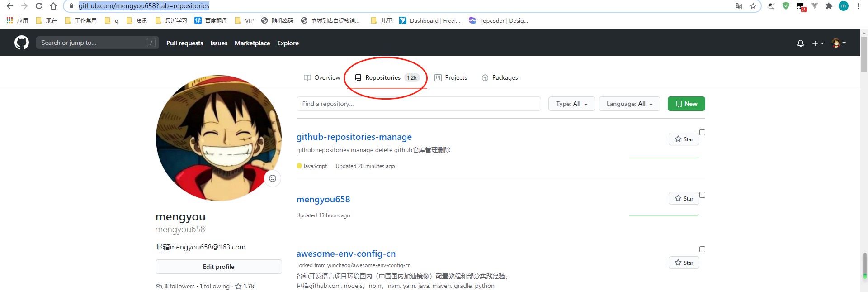Click the mengyou658 activity graph line
868x292 pixels.
(664, 215)
